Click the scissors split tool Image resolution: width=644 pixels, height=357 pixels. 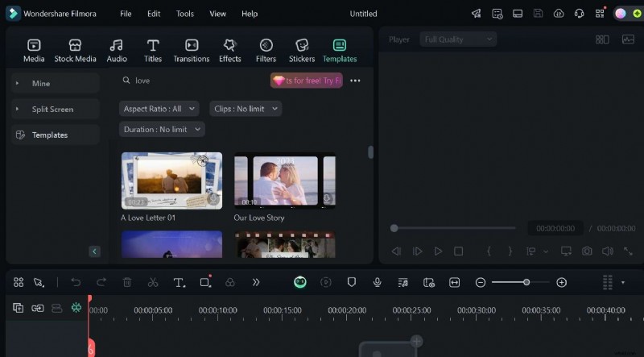pyautogui.click(x=153, y=283)
